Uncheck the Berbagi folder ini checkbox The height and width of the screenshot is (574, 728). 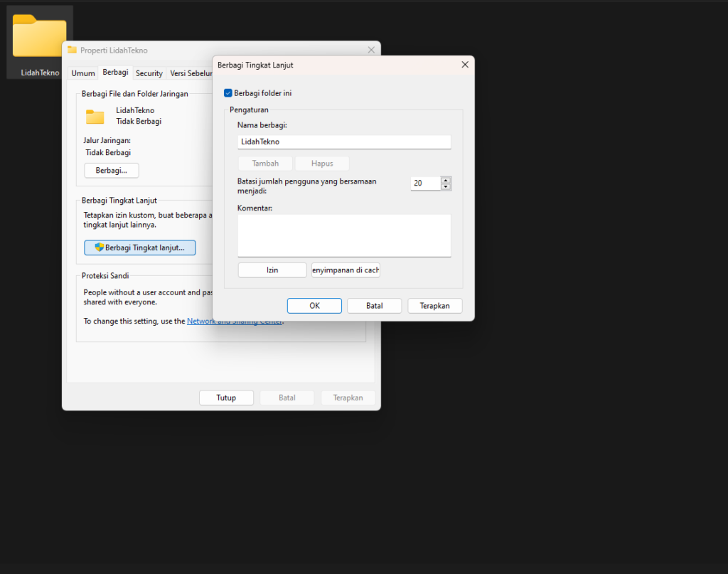228,93
